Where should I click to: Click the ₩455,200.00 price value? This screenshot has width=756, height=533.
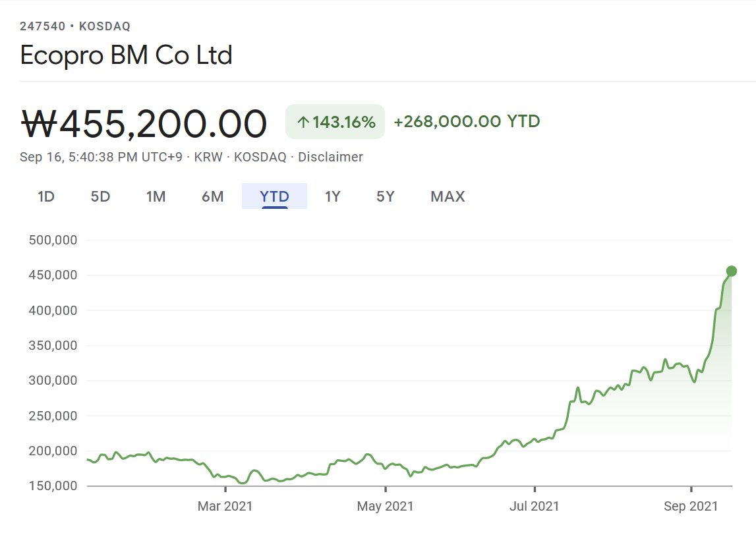144,123
